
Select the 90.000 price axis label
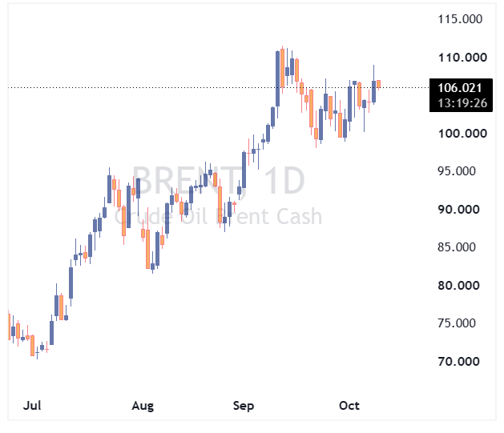coord(458,209)
